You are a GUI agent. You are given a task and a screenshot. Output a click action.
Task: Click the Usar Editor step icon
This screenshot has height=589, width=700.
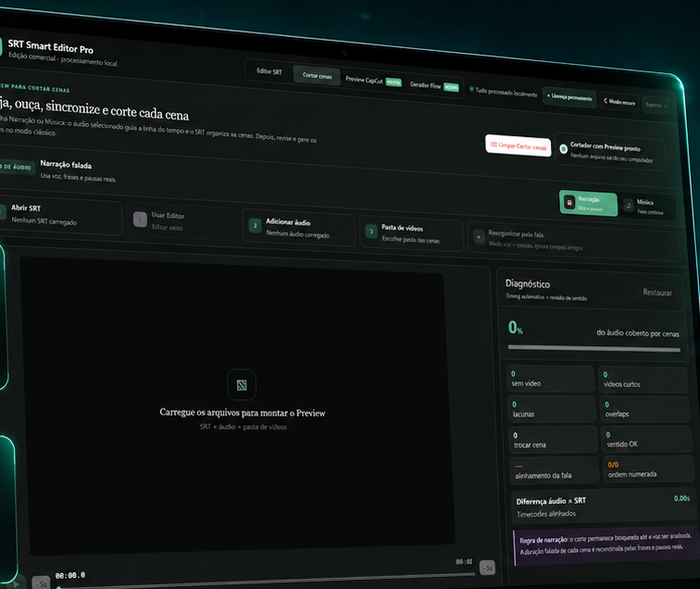click(x=140, y=219)
